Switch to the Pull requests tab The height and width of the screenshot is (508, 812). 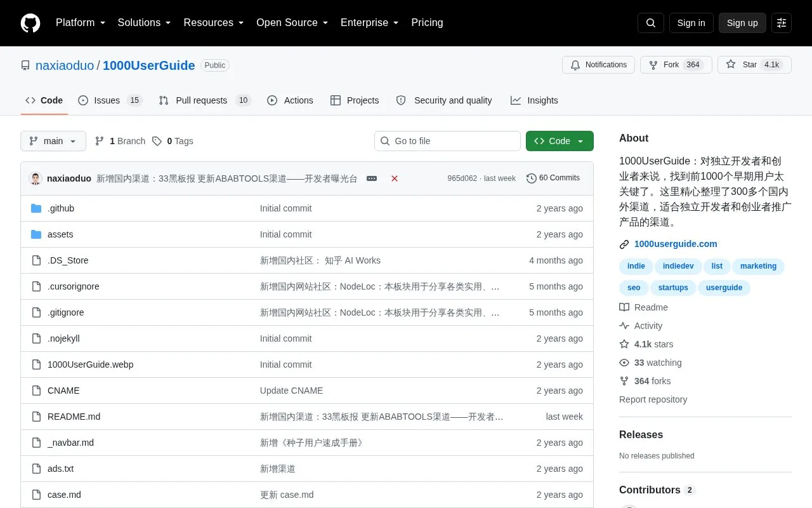pyautogui.click(x=205, y=100)
